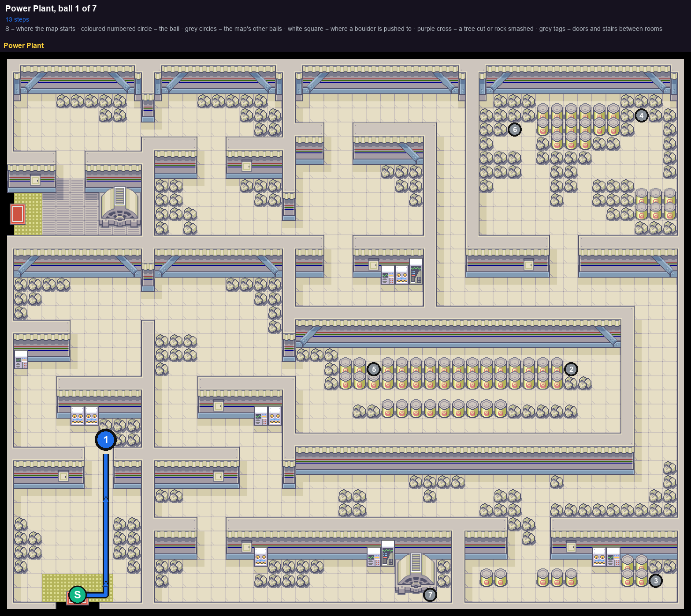Select the grey ball marker numbered 7
The image size is (691, 616).
(430, 595)
